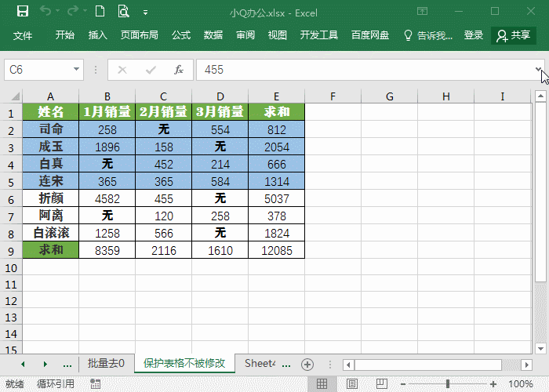Click the zoom slider handle
This screenshot has width=549, height=392.
[x=448, y=384]
